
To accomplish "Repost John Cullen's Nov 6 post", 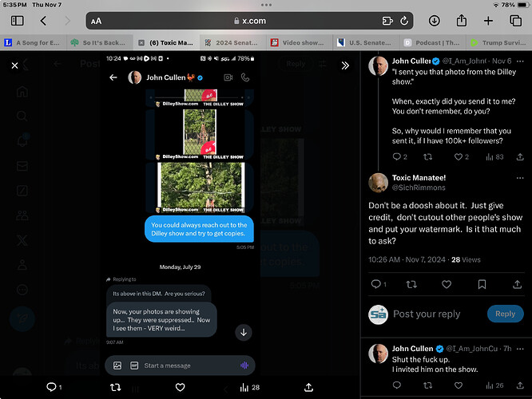I will [428, 156].
